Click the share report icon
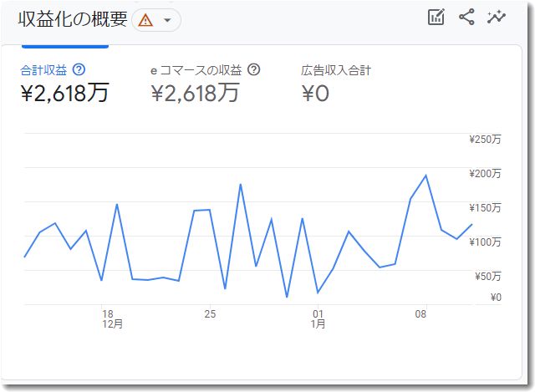This screenshot has height=392, width=535. 466,18
